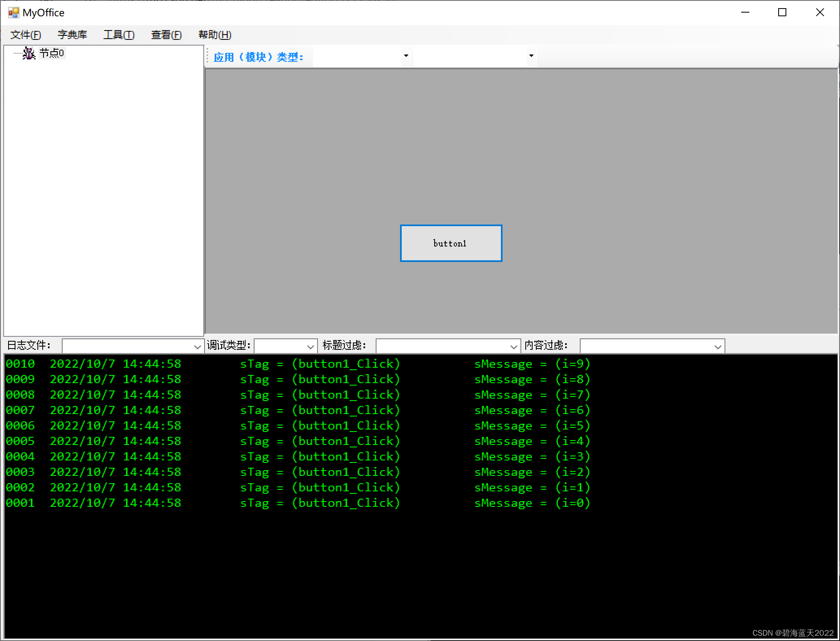The height and width of the screenshot is (641, 840).
Task: Maximize the MyOffice window
Action: 782,13
